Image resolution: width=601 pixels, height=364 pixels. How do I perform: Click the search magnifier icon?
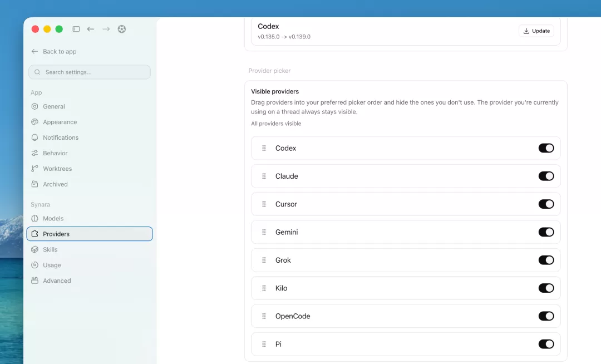tap(37, 72)
